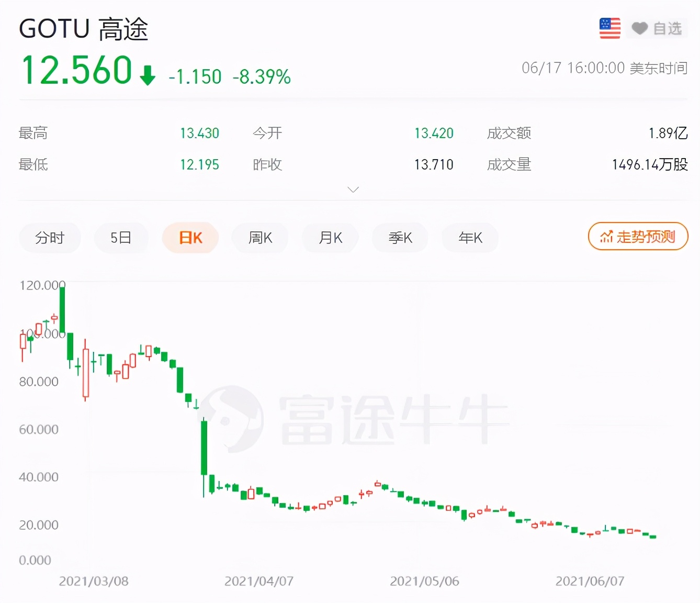Image resolution: width=700 pixels, height=603 pixels.
Task: Open the 走势预测 trend forecast button
Action: click(x=638, y=237)
